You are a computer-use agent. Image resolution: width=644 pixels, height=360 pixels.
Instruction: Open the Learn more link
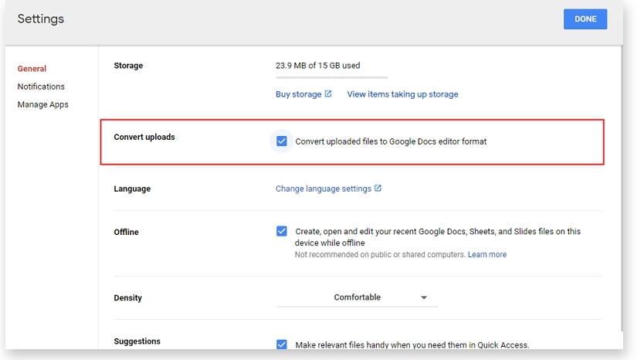[487, 254]
